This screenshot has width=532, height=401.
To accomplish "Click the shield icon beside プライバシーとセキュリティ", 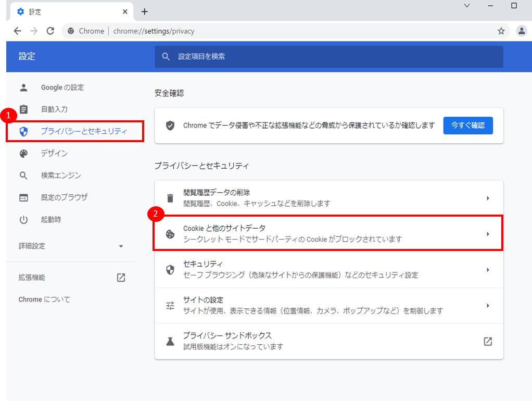I will click(x=23, y=131).
